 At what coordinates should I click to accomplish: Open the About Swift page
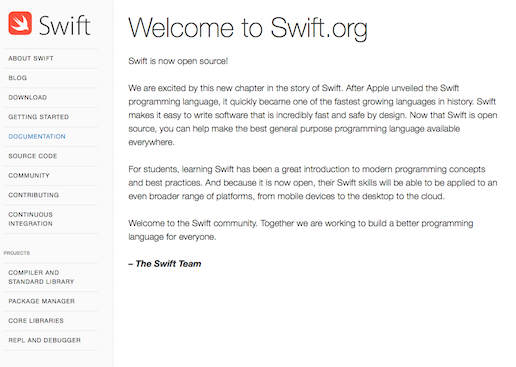[x=31, y=58]
